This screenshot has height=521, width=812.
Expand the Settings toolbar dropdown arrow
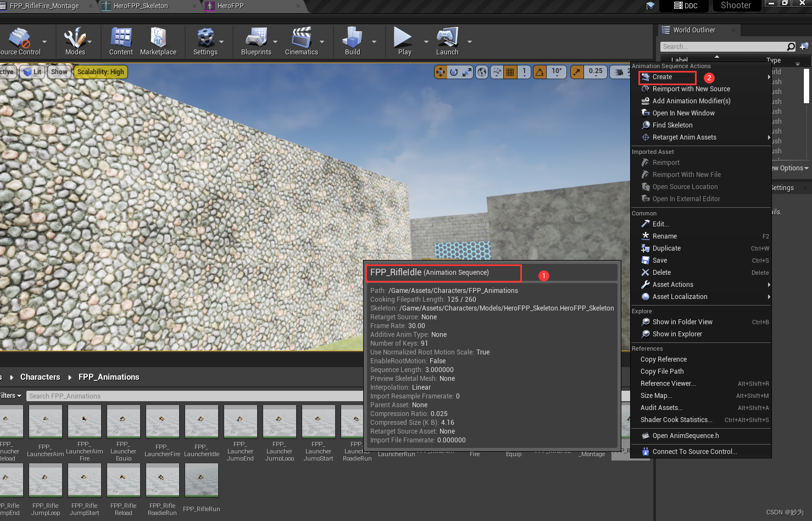click(x=221, y=42)
